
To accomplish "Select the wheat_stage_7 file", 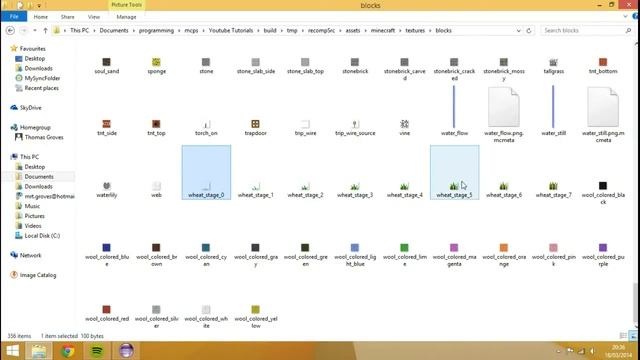I will [553, 190].
